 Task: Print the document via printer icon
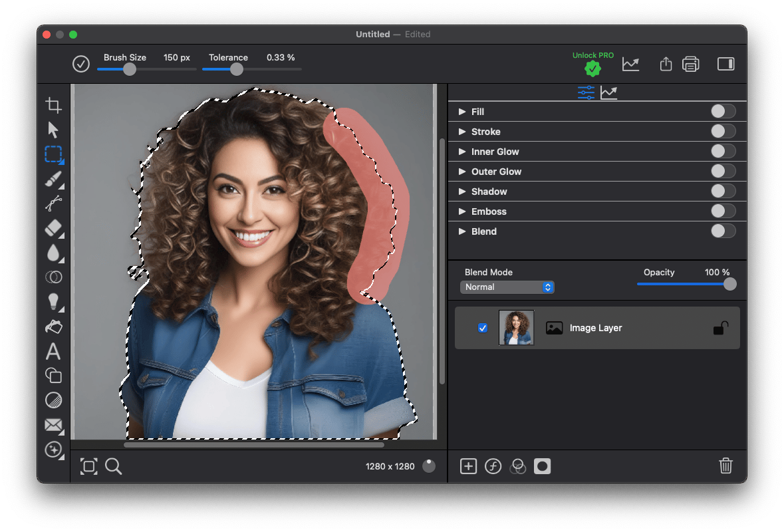(x=690, y=64)
